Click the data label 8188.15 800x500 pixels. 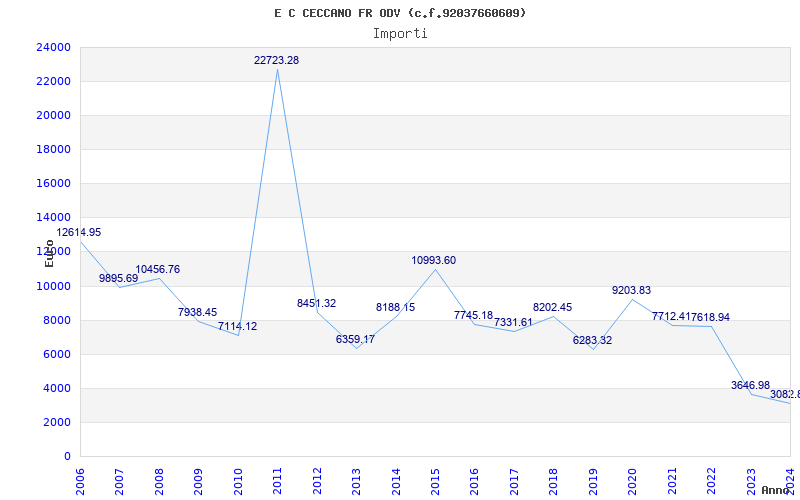click(395, 308)
